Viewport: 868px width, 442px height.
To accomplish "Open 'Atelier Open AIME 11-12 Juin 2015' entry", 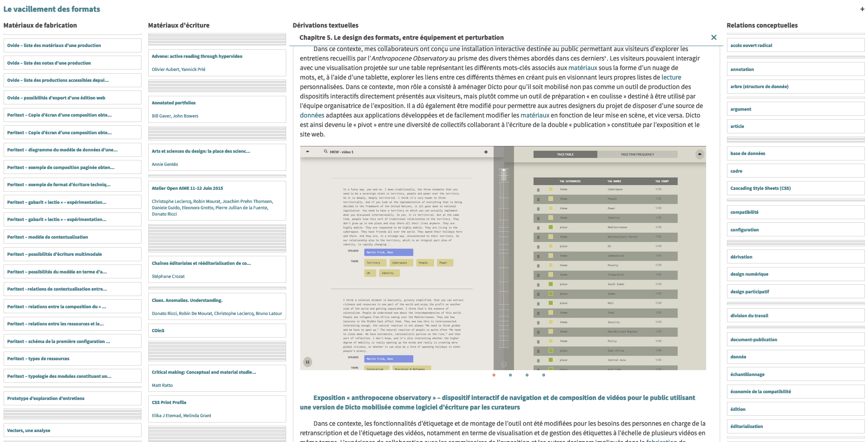I will [217, 201].
